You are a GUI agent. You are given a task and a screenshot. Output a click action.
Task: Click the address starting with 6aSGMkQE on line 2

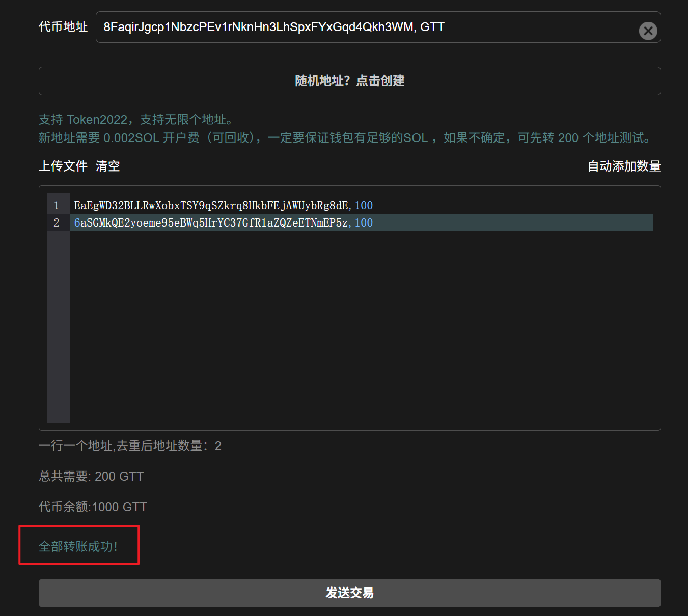pyautogui.click(x=211, y=223)
